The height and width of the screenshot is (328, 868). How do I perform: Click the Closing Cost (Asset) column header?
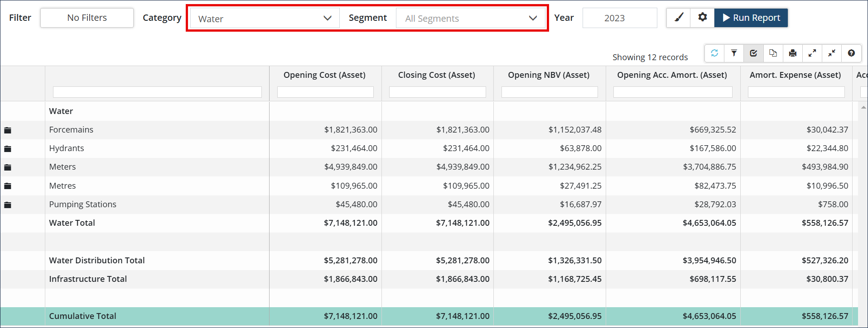point(437,75)
